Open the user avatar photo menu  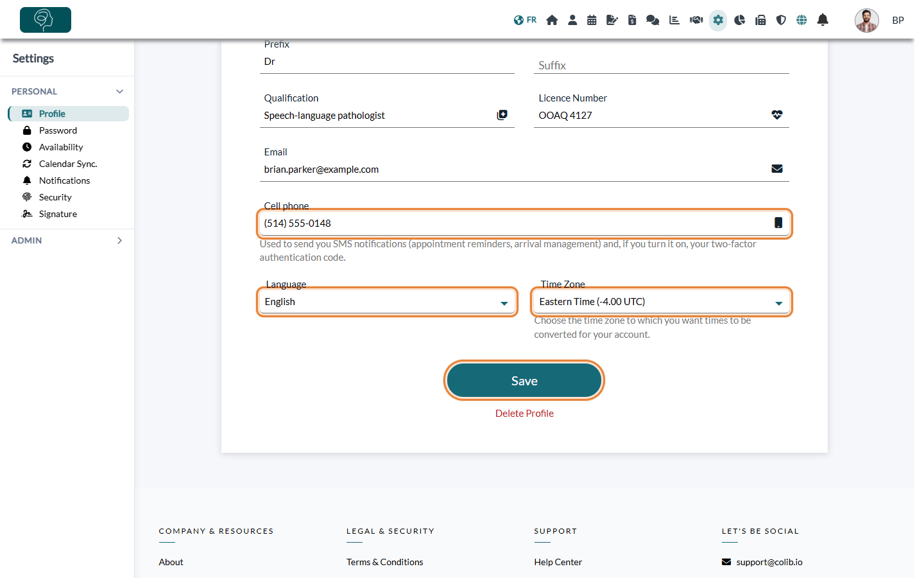[x=867, y=21]
